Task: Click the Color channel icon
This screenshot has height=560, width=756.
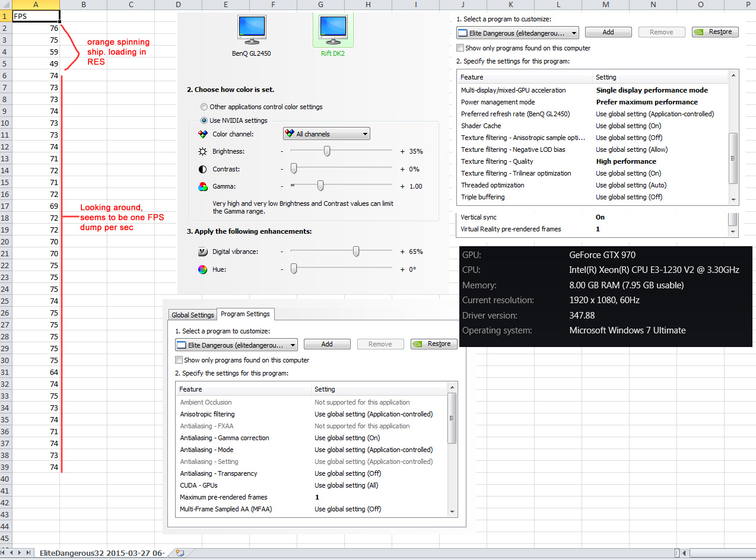Action: [x=203, y=134]
